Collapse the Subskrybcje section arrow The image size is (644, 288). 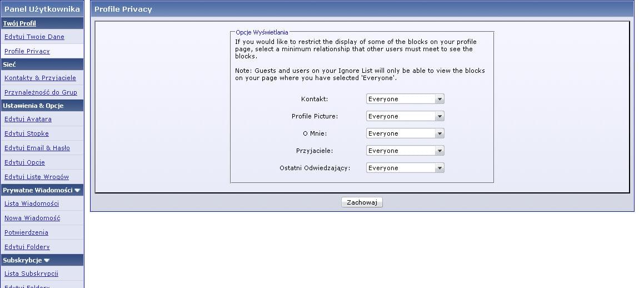pos(47,260)
